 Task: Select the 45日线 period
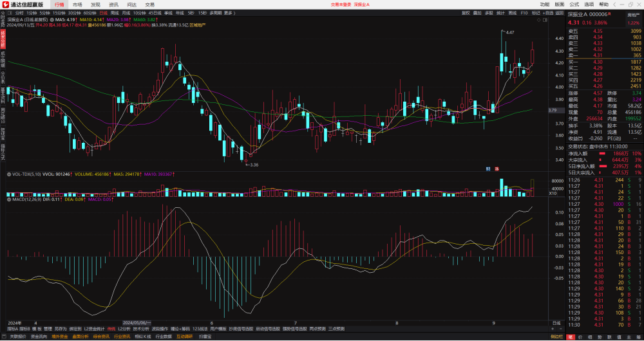click(x=155, y=13)
